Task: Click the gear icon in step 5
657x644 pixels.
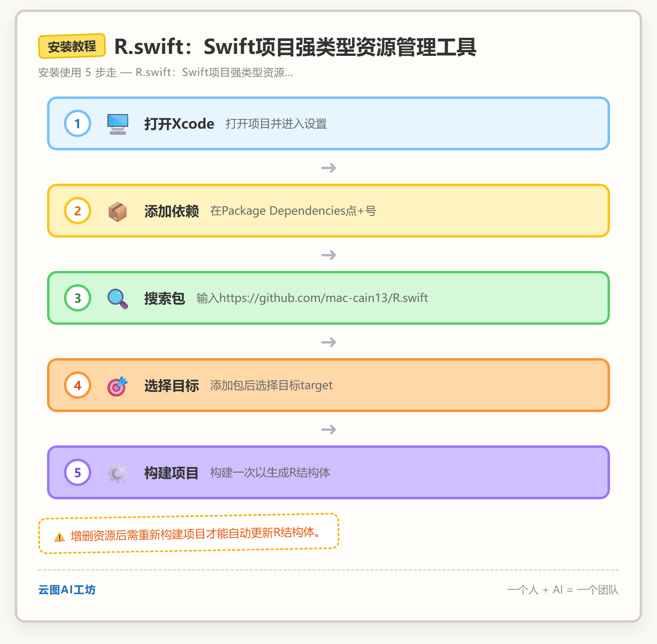Action: [118, 473]
